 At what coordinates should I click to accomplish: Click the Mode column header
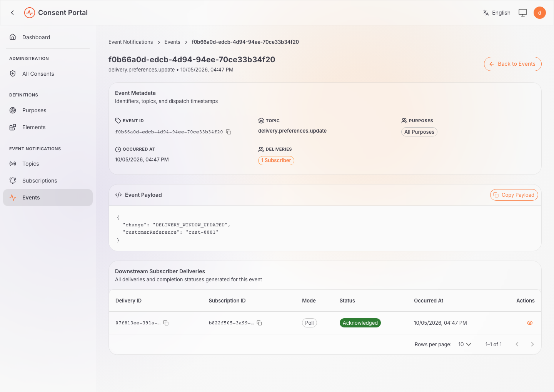click(x=309, y=301)
